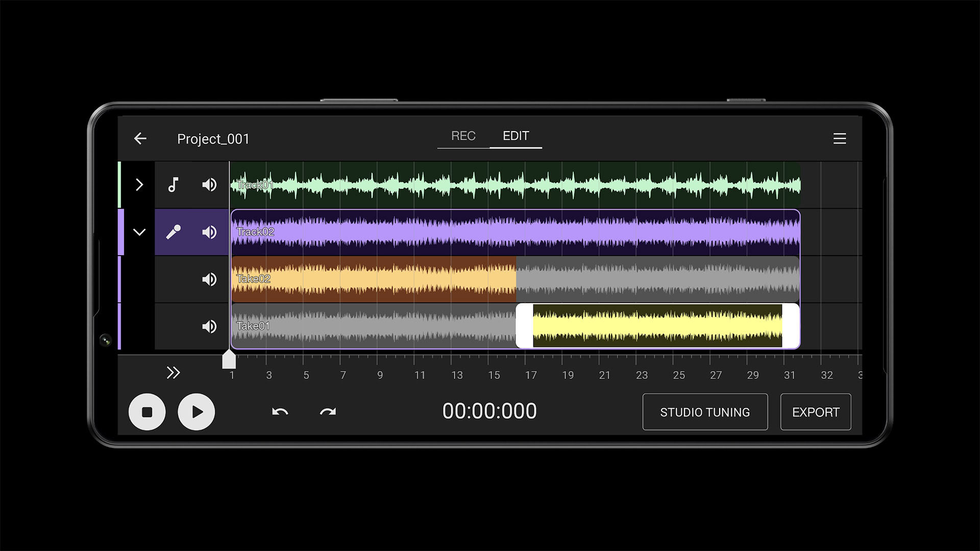Click the play button to start playback
The width and height of the screenshot is (980, 551).
pos(196,410)
